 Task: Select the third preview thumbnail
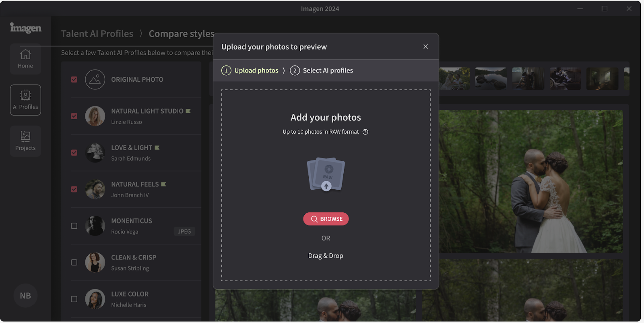(528, 79)
